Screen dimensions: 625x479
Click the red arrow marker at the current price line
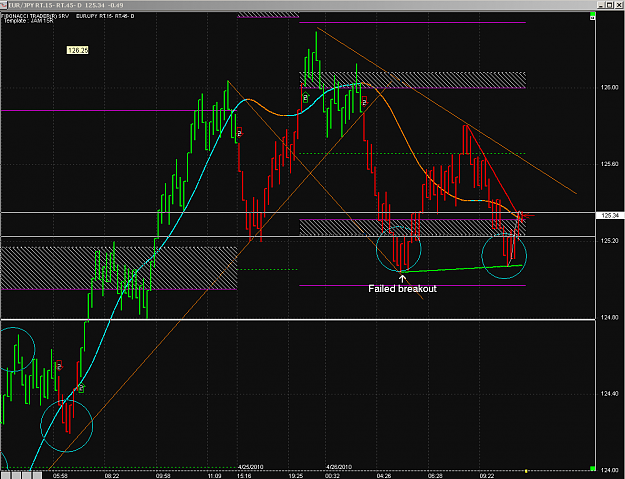coord(528,216)
